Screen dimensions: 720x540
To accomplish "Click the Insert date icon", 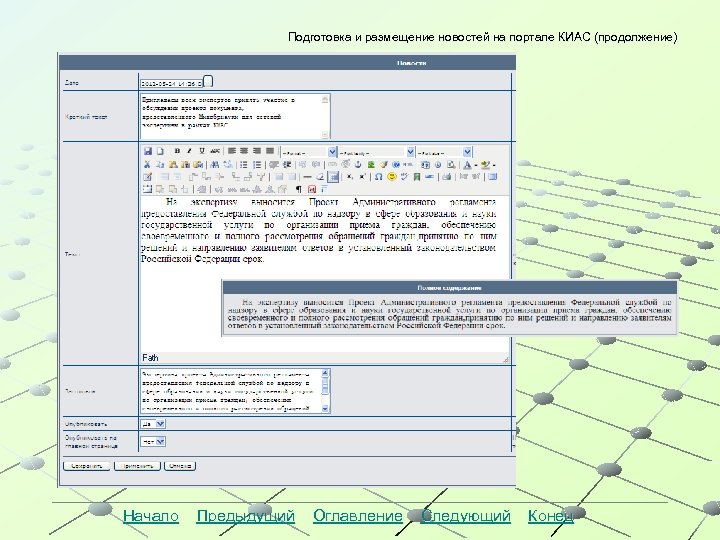I will pos(425,164).
